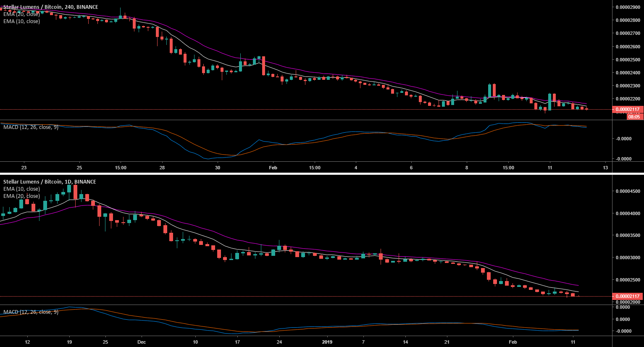Select EMA (10, close) legend in the 1D chart
The image size is (644, 347).
tap(22, 189)
